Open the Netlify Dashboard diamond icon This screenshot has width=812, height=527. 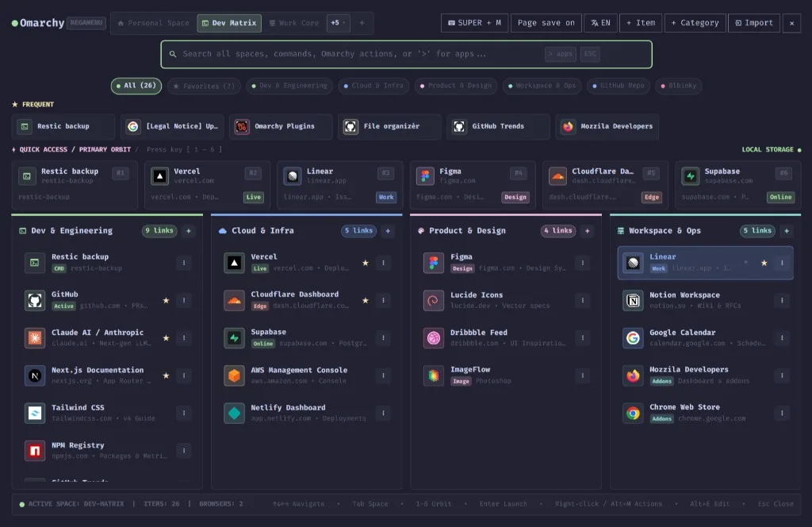point(234,413)
